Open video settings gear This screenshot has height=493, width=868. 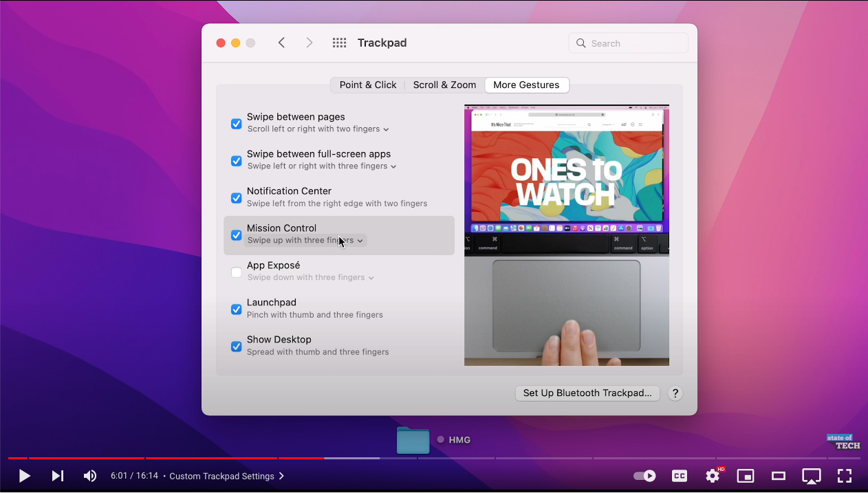coord(713,476)
